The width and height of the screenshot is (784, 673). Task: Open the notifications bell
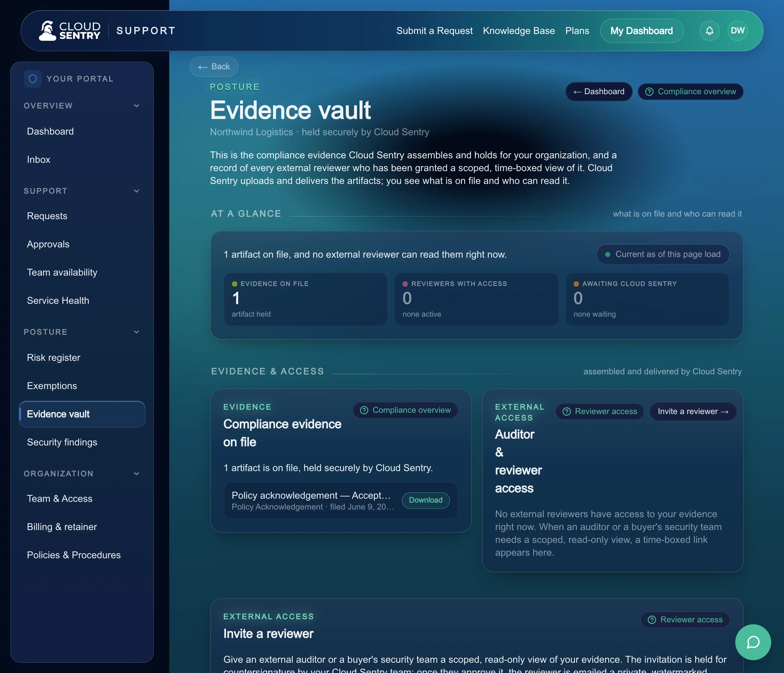click(x=709, y=31)
